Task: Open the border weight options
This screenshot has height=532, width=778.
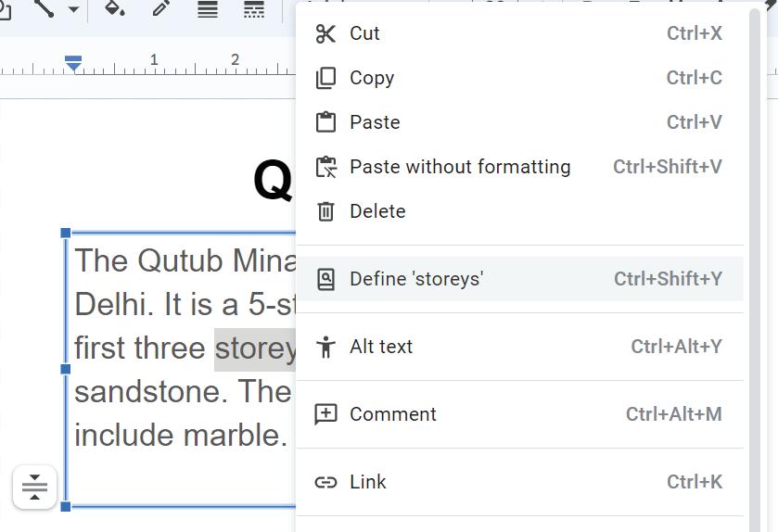Action: point(208,10)
